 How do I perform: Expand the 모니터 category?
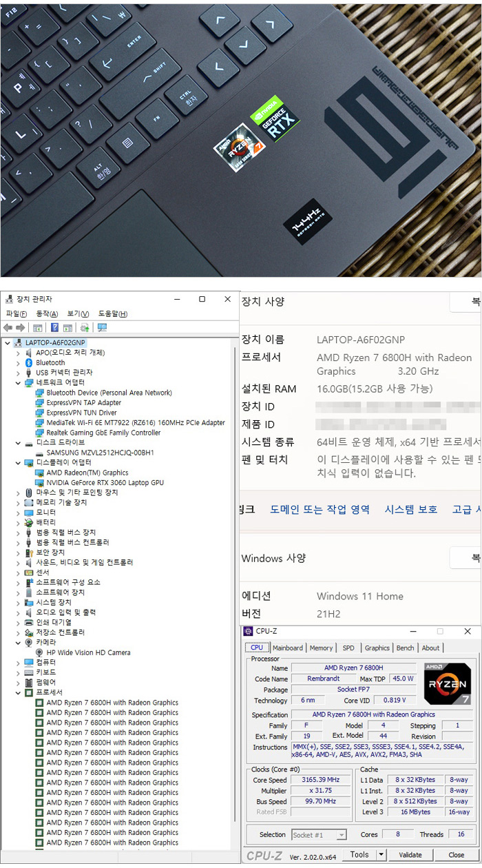point(18,513)
